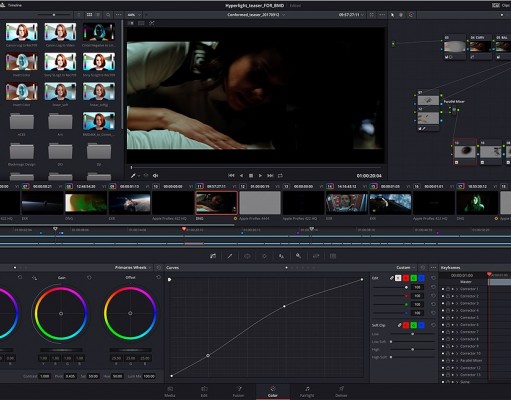
Task: Open the Custom curves dropdown
Action: click(x=405, y=268)
